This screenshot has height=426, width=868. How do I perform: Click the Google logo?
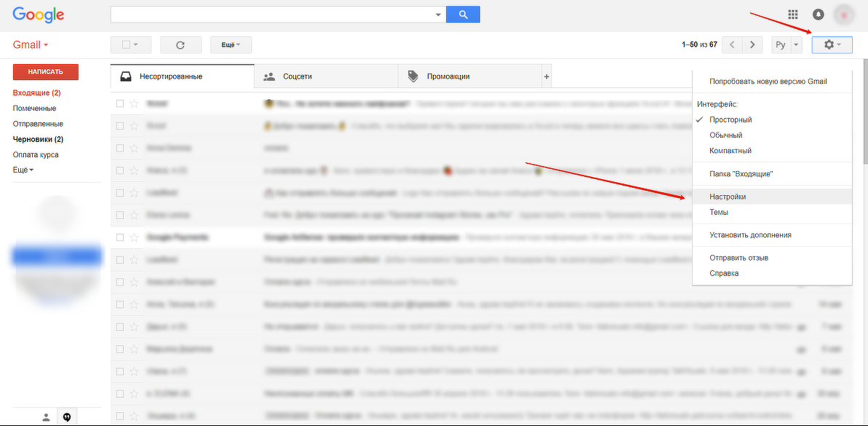tap(38, 15)
